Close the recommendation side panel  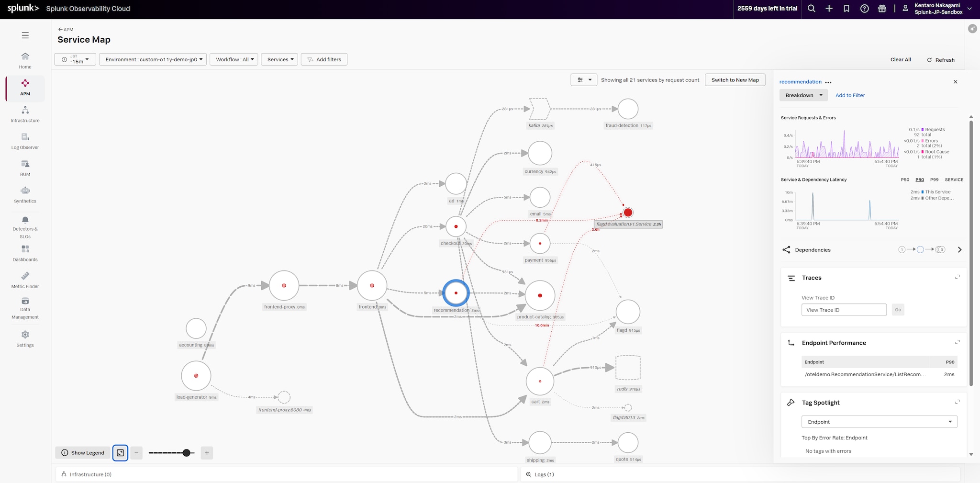956,82
